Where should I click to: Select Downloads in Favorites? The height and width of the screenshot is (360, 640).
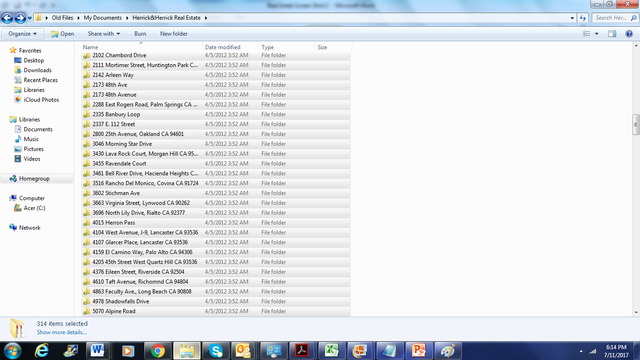tap(37, 70)
